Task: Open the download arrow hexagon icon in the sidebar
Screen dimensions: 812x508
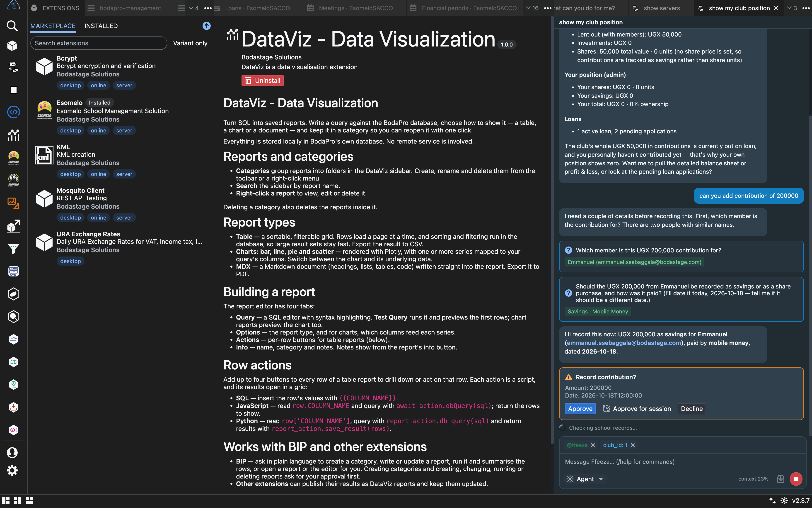Action: coord(13,407)
